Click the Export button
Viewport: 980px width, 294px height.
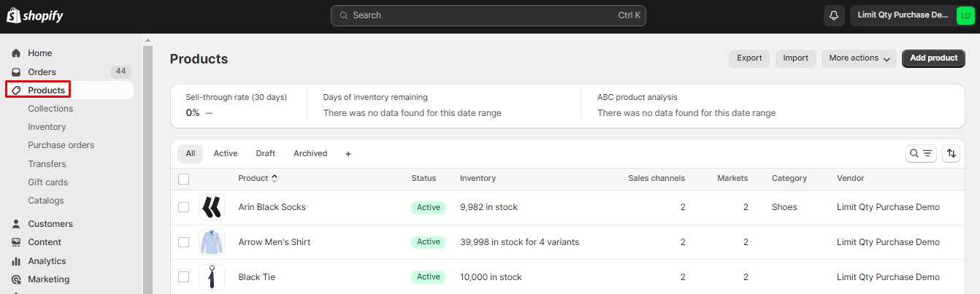point(749,58)
